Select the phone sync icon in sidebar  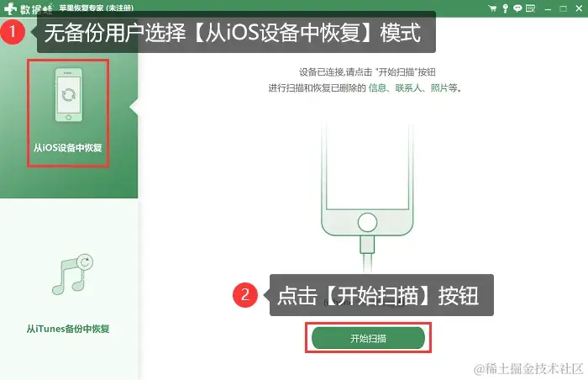point(69,95)
